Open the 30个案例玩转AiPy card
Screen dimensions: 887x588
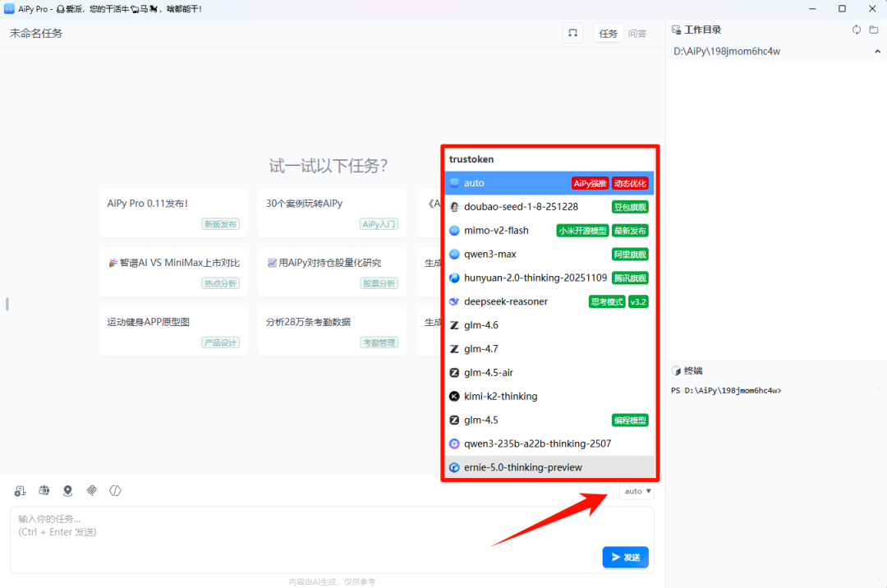tap(332, 214)
